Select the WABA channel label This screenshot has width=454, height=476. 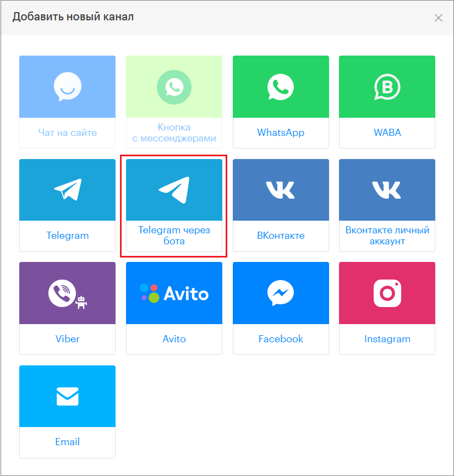387,133
